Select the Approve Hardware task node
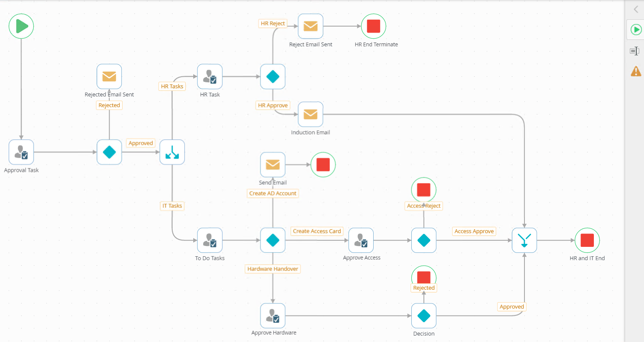The height and width of the screenshot is (342, 644). (x=273, y=316)
